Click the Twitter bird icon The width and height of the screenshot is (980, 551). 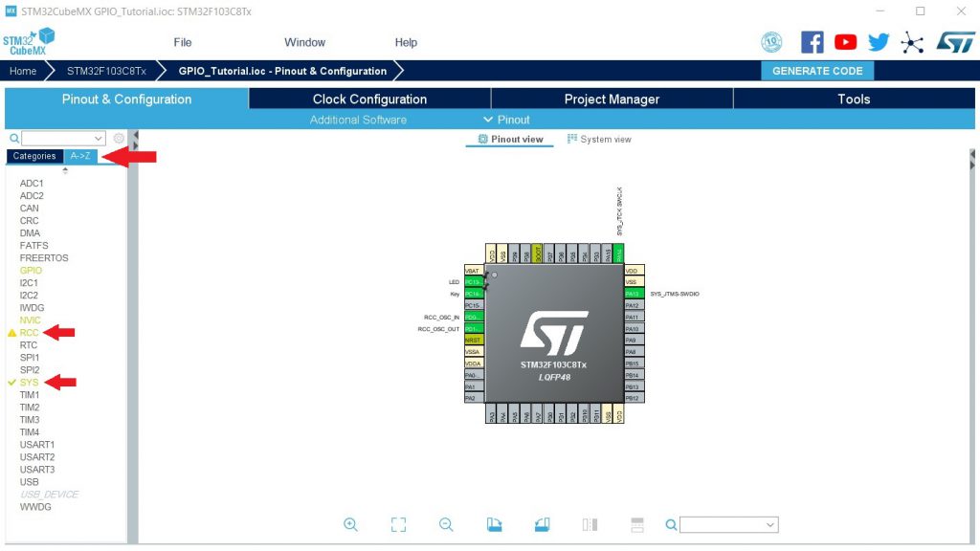878,42
